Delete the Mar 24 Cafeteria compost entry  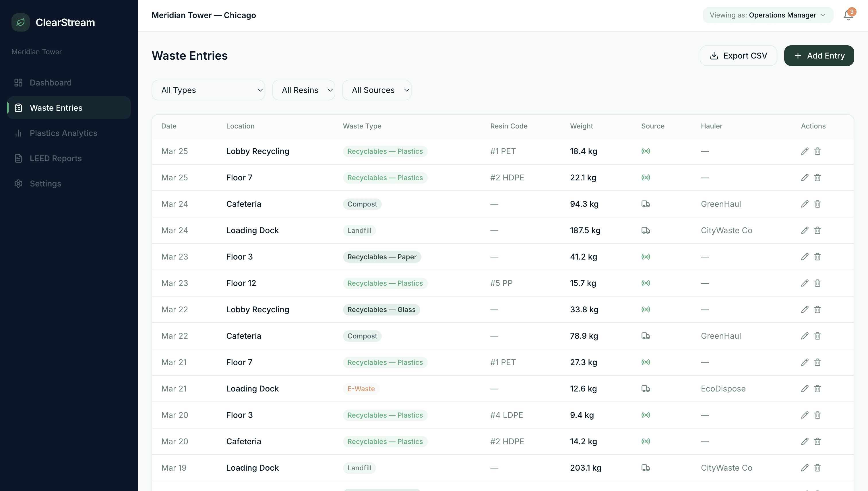(x=817, y=204)
